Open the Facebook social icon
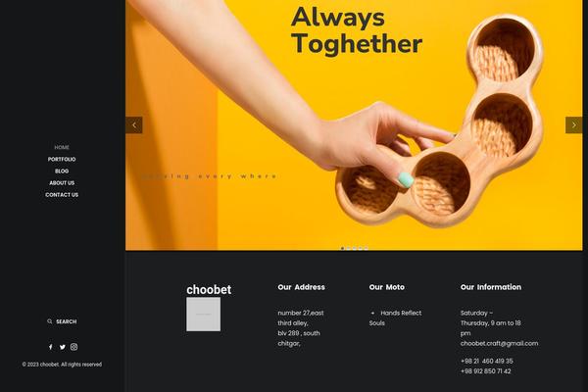 coord(51,347)
